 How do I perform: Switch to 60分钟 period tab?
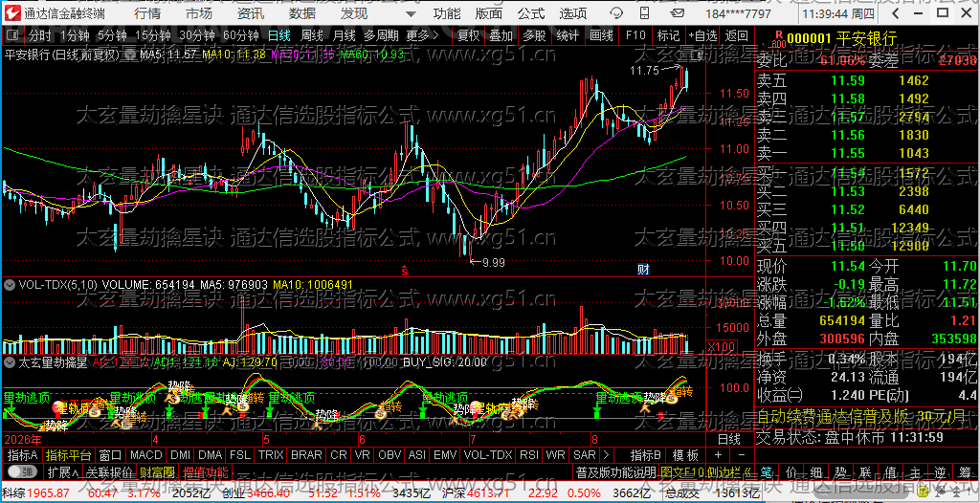240,35
